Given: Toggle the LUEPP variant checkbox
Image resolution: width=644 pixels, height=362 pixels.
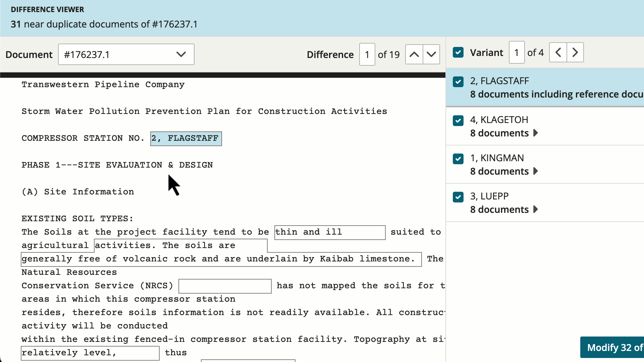Looking at the screenshot, I should coord(458,197).
